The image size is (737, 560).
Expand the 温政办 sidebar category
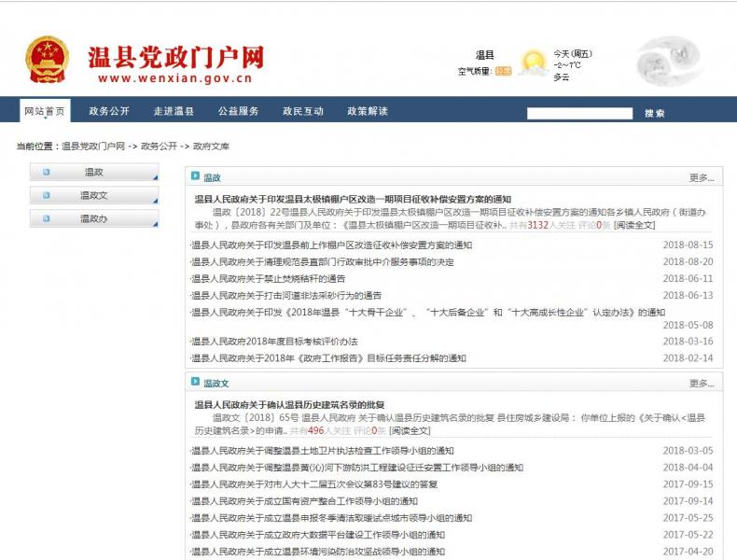coord(93,218)
